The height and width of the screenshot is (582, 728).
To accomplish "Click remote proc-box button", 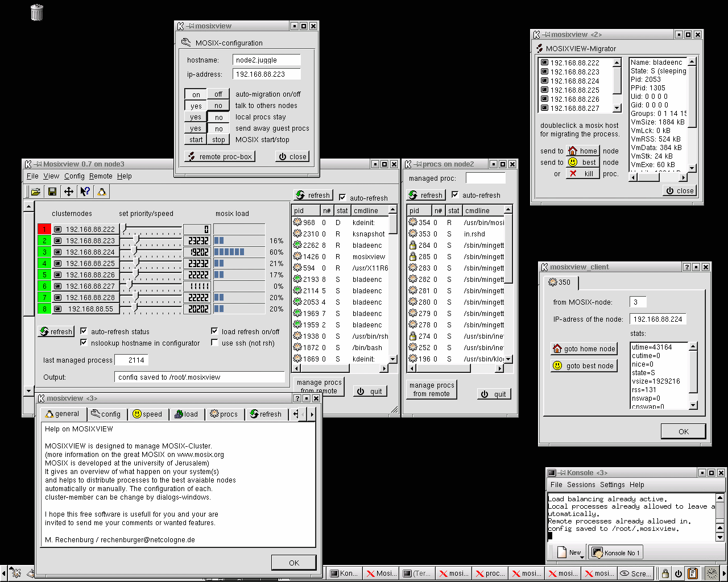I will pyautogui.click(x=219, y=156).
